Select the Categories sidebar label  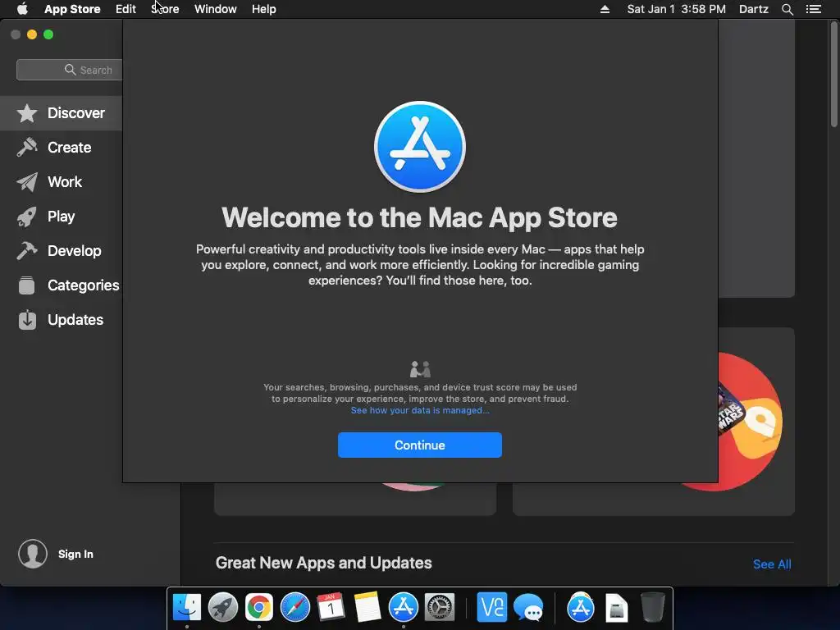(84, 285)
